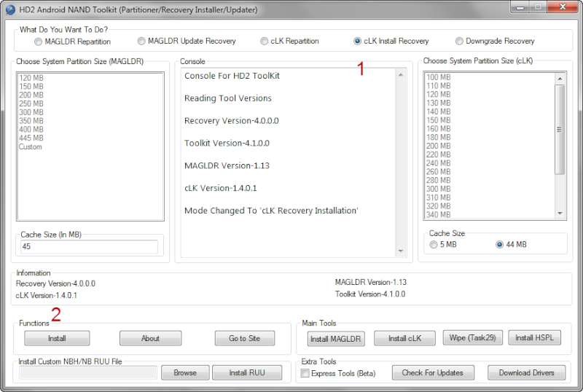The width and height of the screenshot is (583, 392).
Task: Select 350 MB in MAGLDR partition list
Action: coord(31,121)
